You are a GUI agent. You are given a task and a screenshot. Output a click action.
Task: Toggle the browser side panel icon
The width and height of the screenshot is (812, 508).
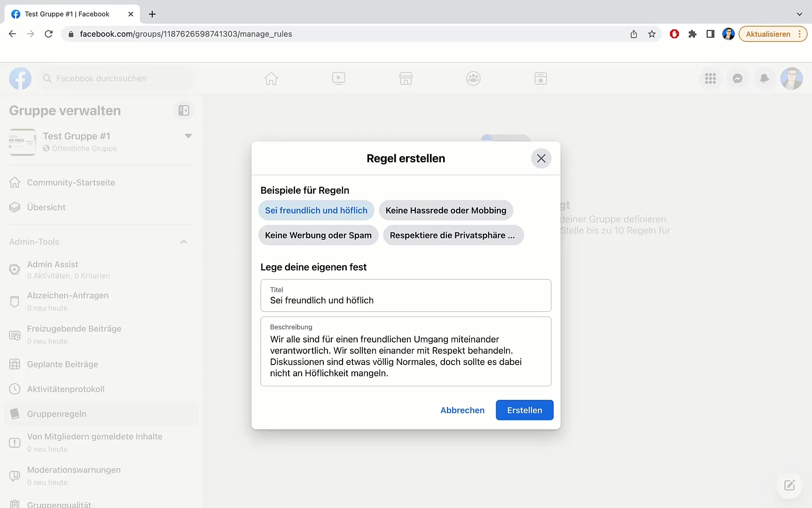[710, 34]
